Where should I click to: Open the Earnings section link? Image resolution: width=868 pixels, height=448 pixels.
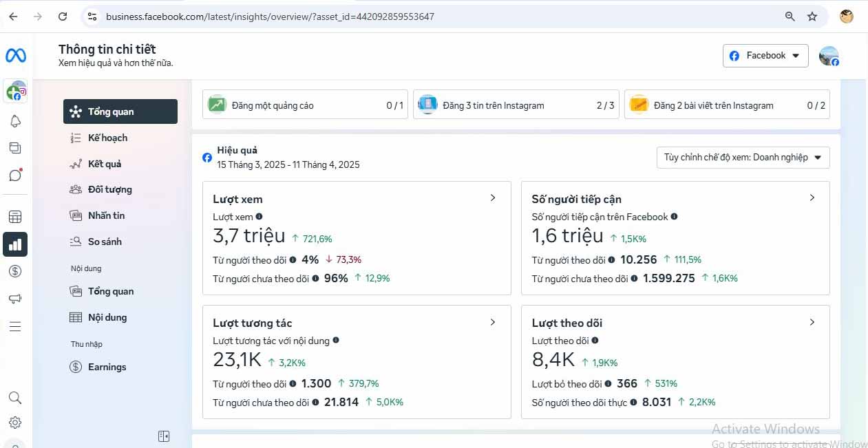tap(107, 367)
